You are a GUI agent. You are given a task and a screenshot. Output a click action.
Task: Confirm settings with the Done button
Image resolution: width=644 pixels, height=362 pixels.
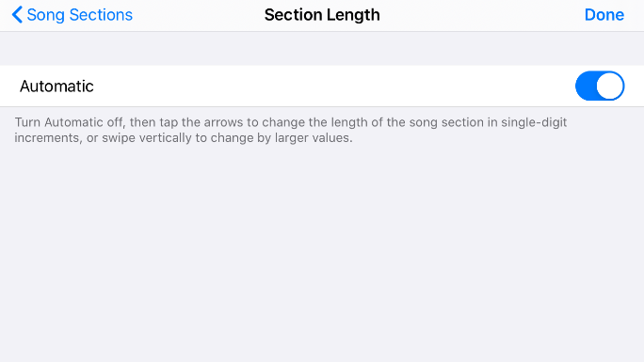(604, 15)
